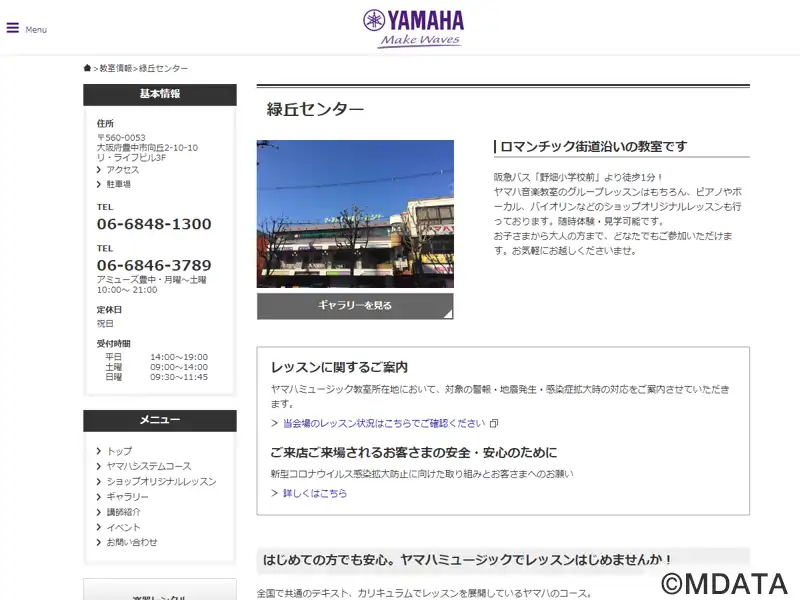Screen dimensions: 800x600
Task: Open the hamburger Menu icon
Action: pos(13,28)
